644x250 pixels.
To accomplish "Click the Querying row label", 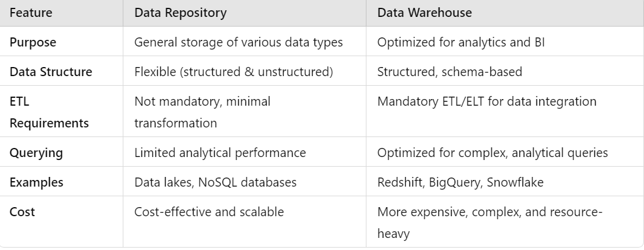I will [36, 153].
